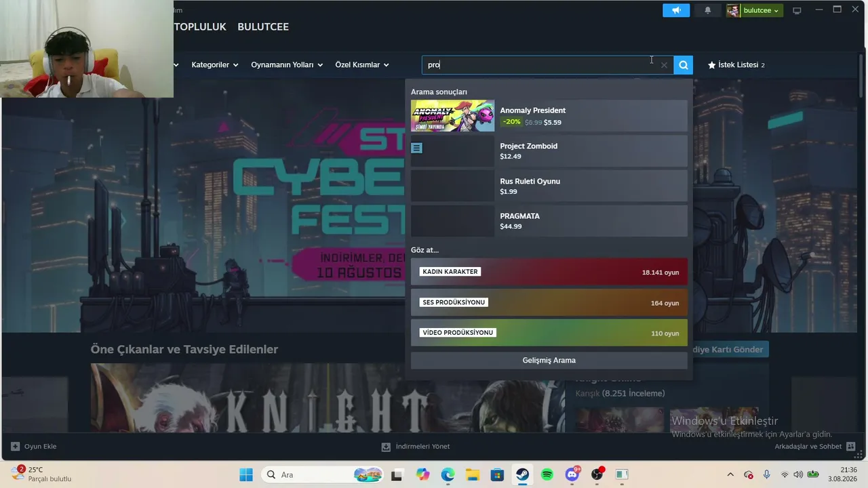Open the weather widget showing 25°C

41,474
